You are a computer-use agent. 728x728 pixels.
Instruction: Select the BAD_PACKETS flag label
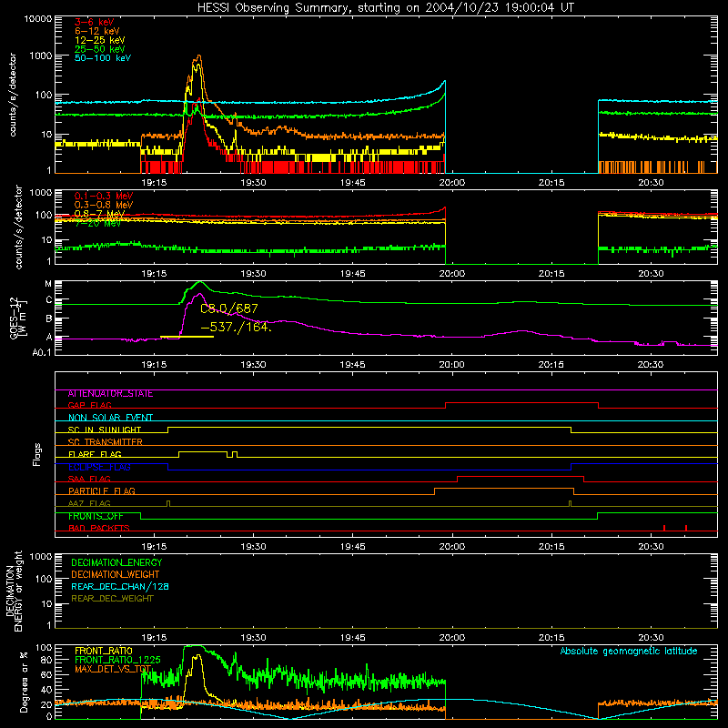tap(99, 528)
